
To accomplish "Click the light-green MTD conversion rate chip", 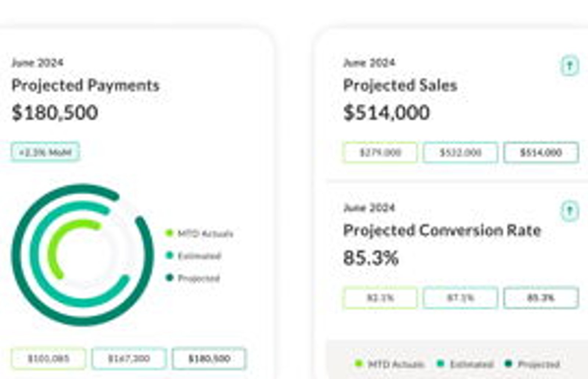I will point(380,298).
